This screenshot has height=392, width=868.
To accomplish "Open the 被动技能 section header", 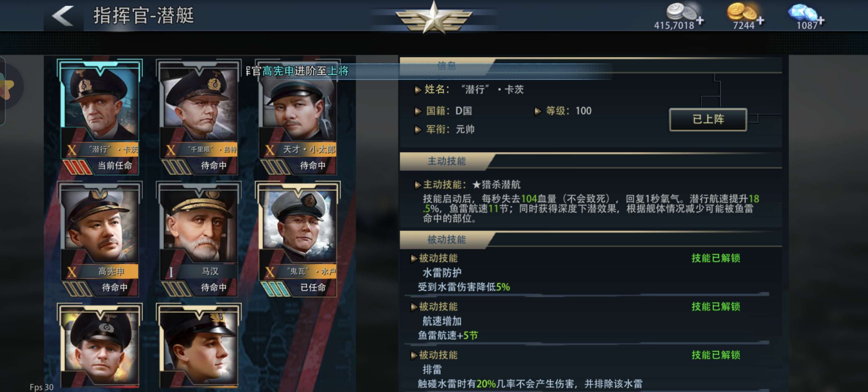I will pyautogui.click(x=447, y=240).
